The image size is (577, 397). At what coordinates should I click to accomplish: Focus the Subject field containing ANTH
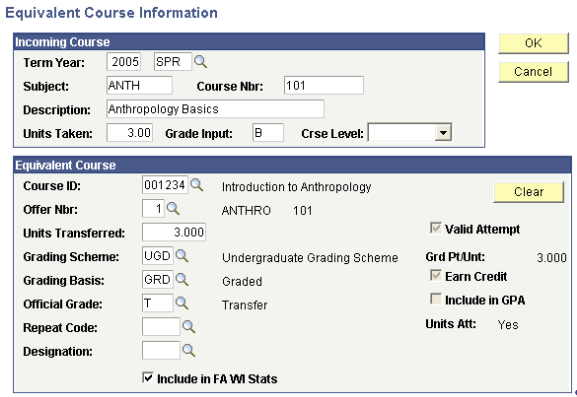(139, 85)
